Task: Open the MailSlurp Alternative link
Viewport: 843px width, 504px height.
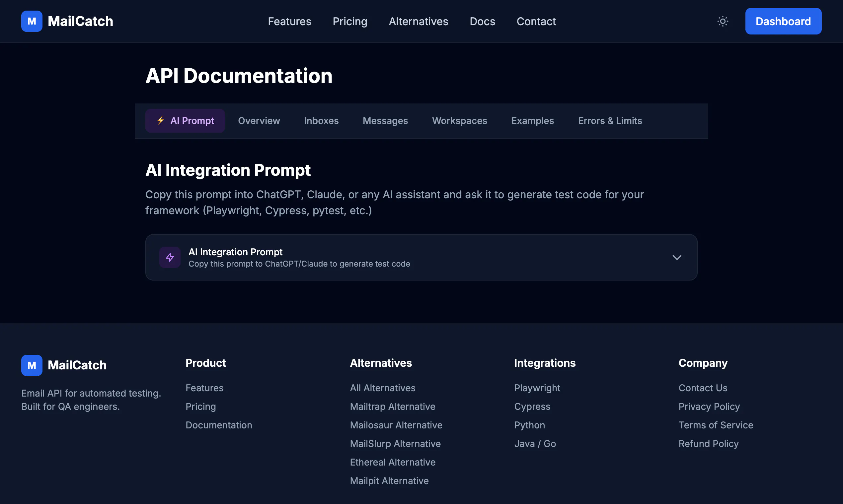Action: 395,444
